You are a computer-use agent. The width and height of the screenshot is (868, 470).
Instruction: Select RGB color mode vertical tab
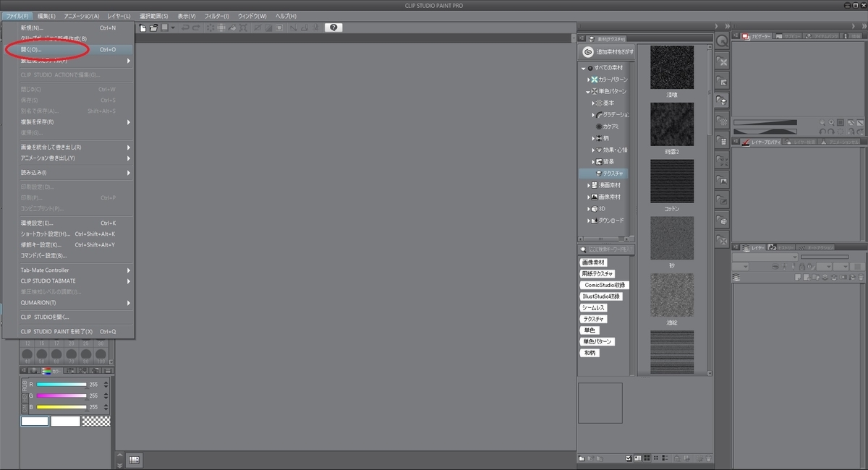pyautogui.click(x=26, y=385)
